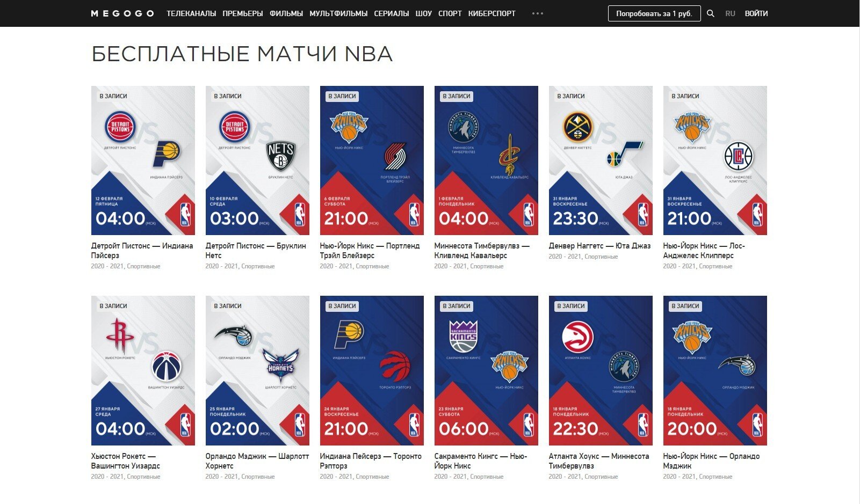The width and height of the screenshot is (860, 504).
Task: Open the Атланта Хоукс — Миннесота Тимбервулвз poster
Action: (601, 370)
